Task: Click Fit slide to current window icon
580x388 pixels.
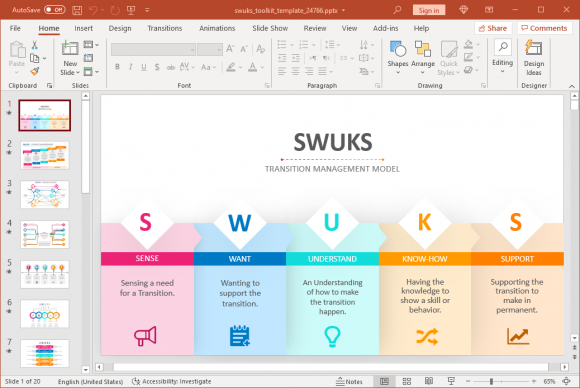Action: 566,381
